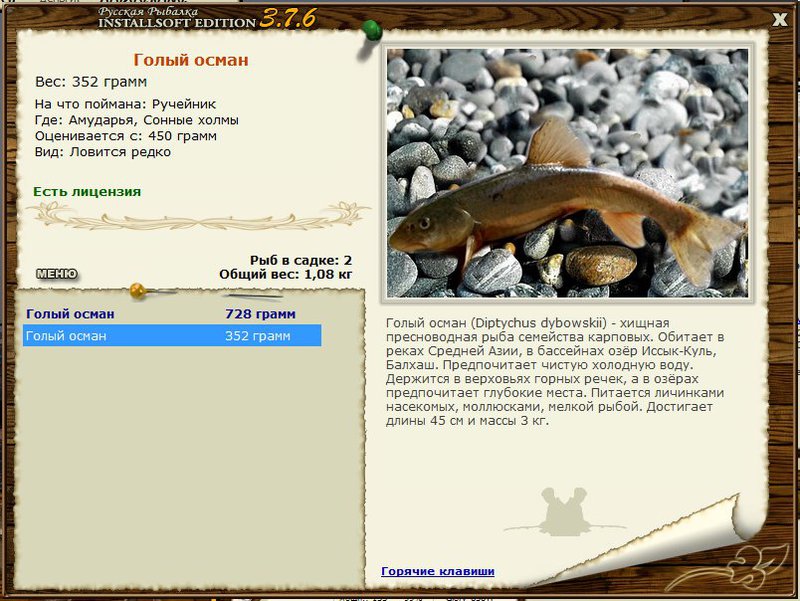Open the Горячие клавиши link
Image resolution: width=800 pixels, height=601 pixels.
click(438, 571)
